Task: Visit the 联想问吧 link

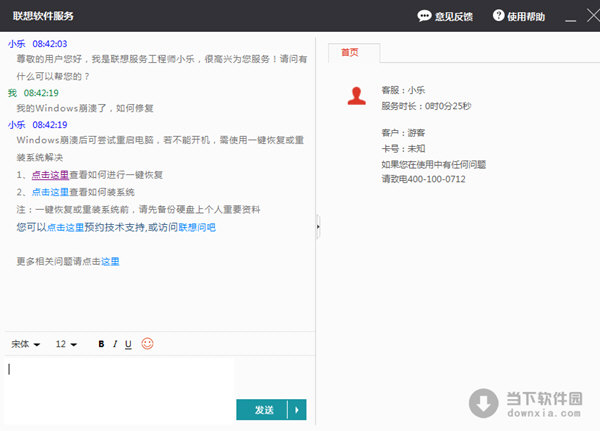Action: click(x=197, y=227)
